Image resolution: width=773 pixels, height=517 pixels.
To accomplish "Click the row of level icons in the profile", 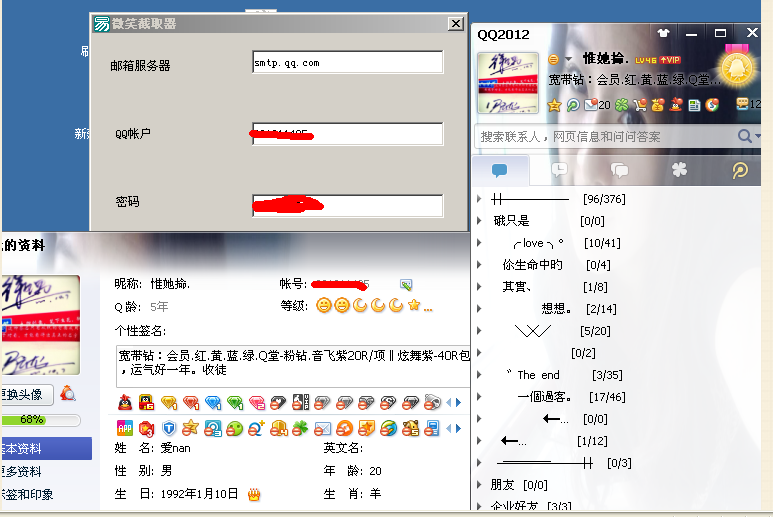I will (x=374, y=306).
